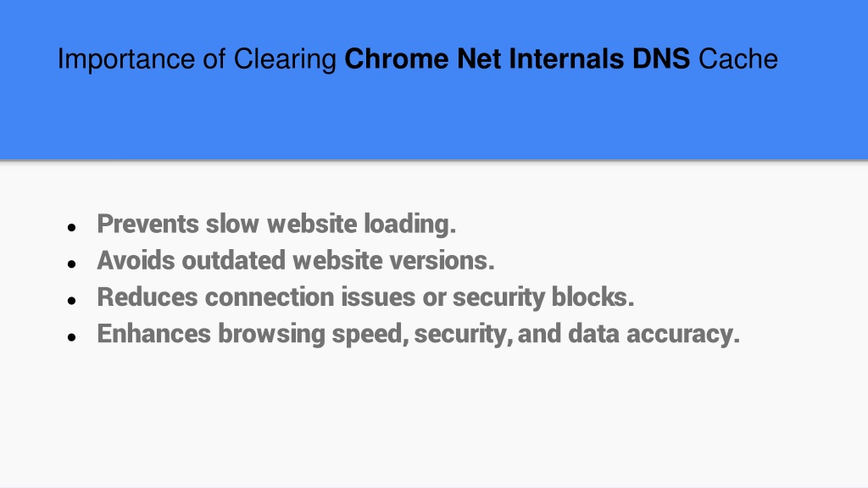Click the bullet dot before "Avoids outdated website versions"
The height and width of the screenshot is (488, 868).
click(x=71, y=264)
